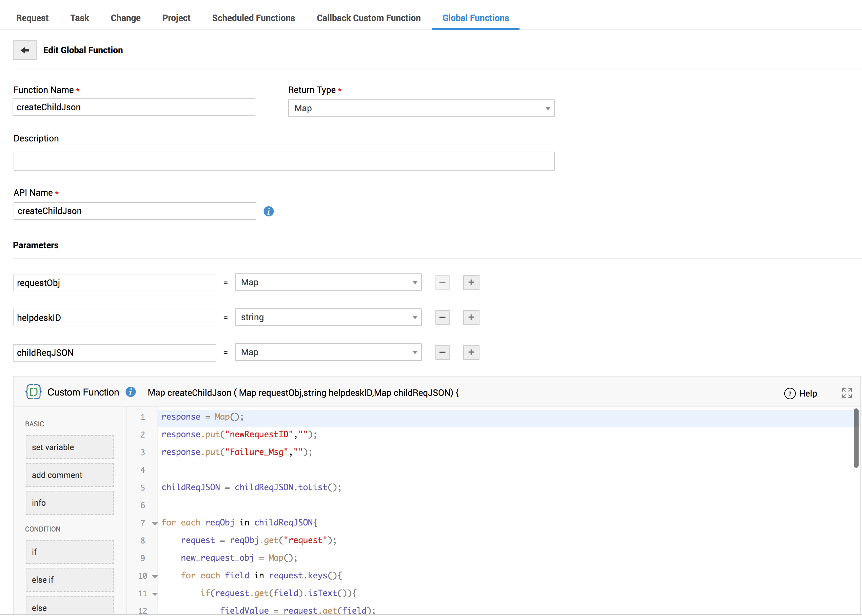Click the back arrow button

[25, 50]
